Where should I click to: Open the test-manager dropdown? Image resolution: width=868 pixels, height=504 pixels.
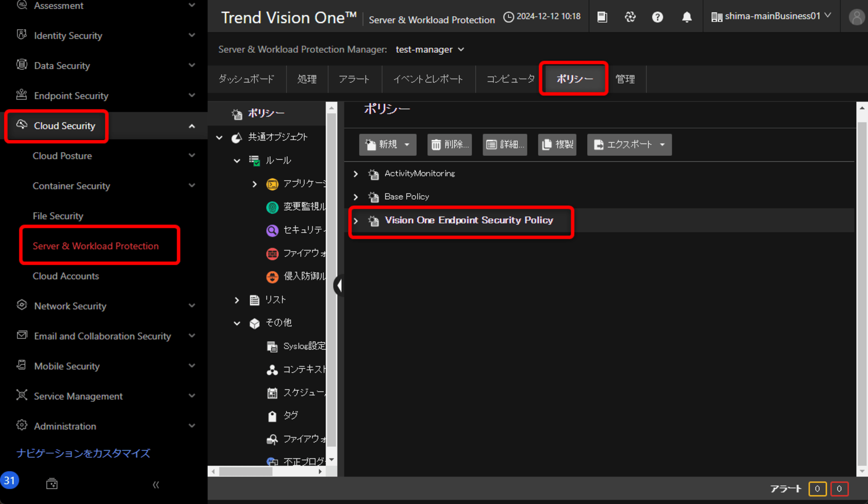[x=430, y=49]
